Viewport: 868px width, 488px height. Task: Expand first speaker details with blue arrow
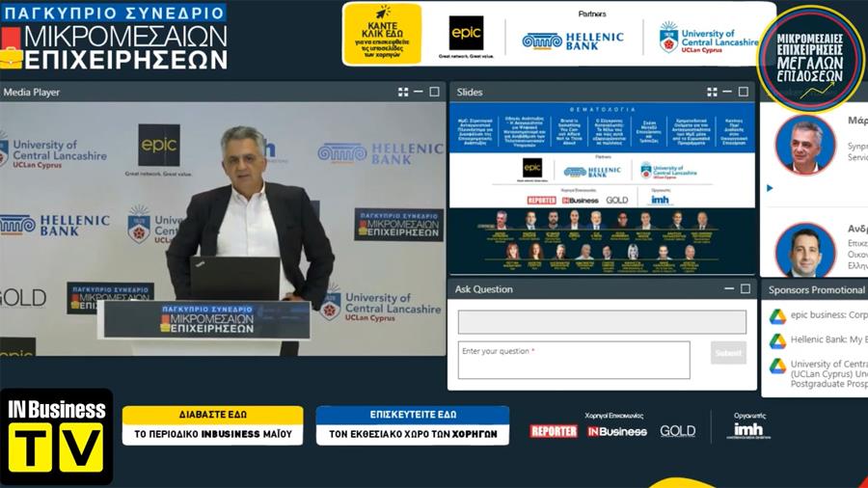(x=770, y=188)
